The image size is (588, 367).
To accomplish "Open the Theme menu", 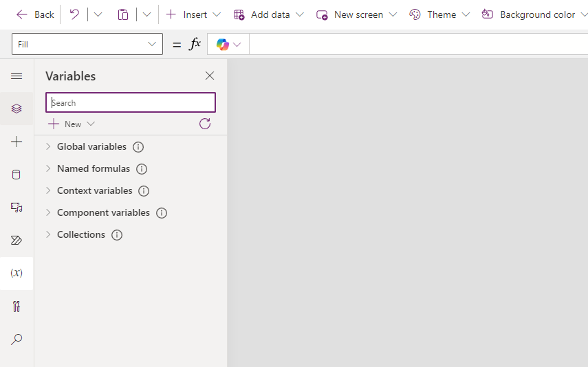I will click(439, 14).
